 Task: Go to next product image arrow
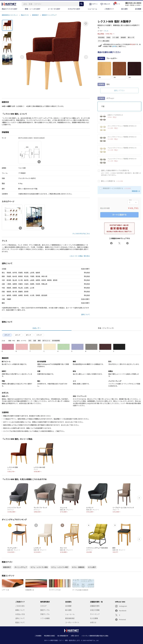(x=86, y=57)
